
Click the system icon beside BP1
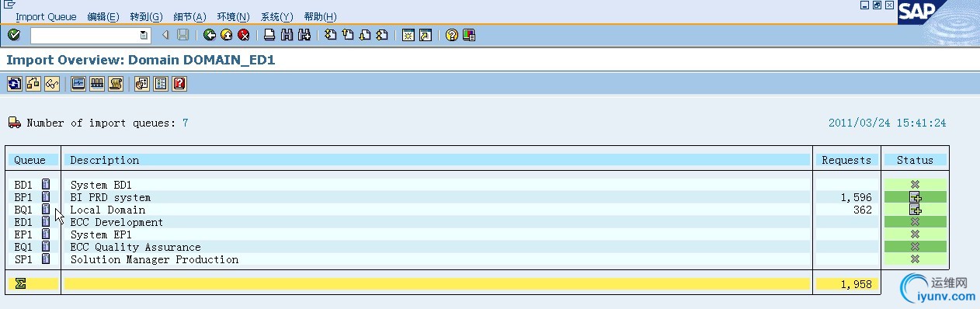point(46,197)
